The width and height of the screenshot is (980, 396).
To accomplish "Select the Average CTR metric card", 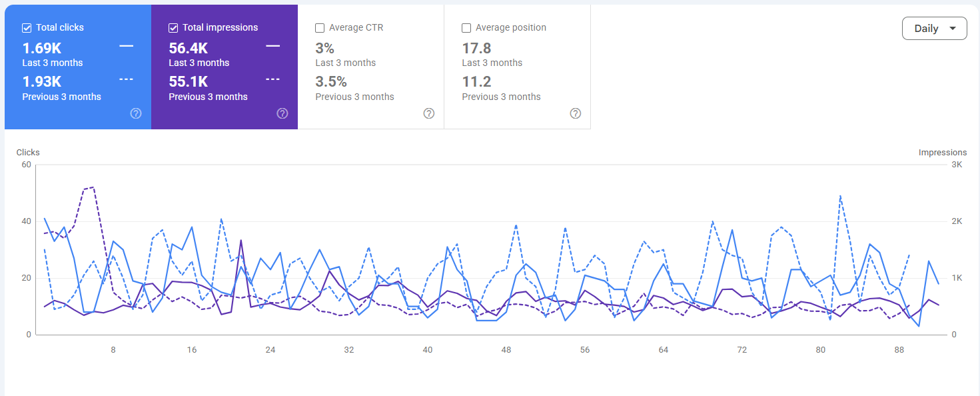I will point(371,67).
